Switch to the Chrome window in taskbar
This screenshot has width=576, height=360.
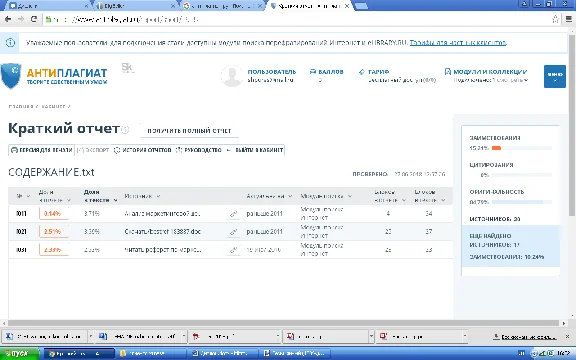tap(79, 354)
